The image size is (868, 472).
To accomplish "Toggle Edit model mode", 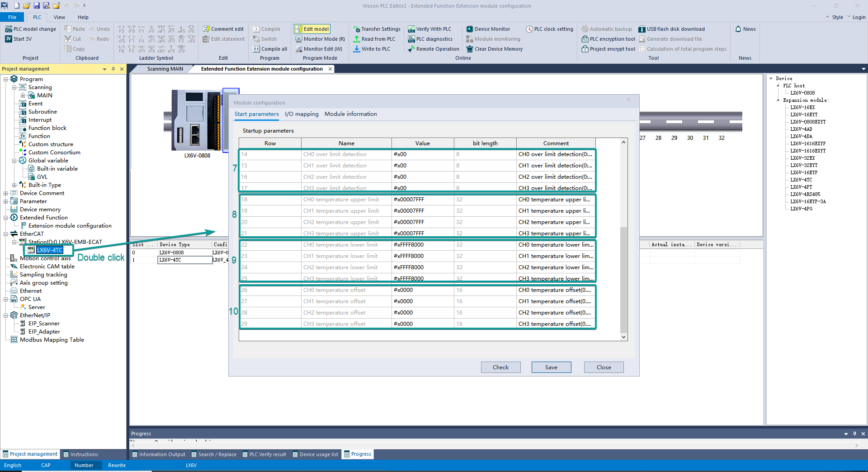I will (312, 29).
